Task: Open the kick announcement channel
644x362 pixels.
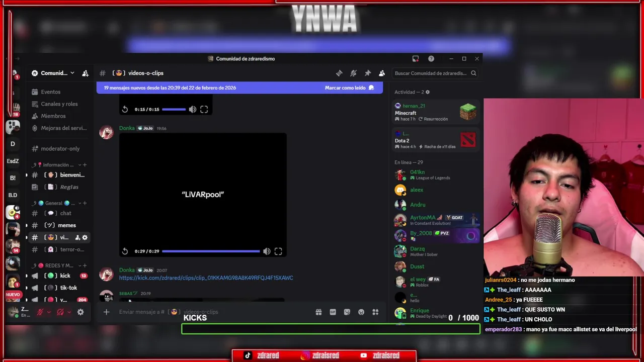Action: click(59, 276)
